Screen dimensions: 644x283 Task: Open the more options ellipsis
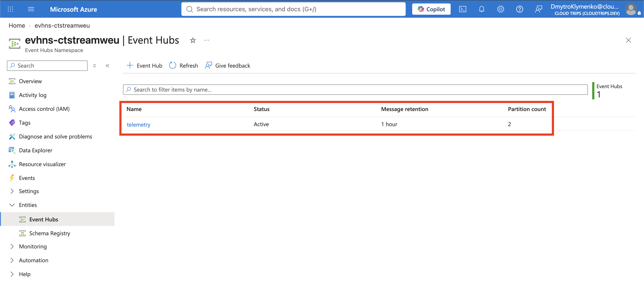207,40
